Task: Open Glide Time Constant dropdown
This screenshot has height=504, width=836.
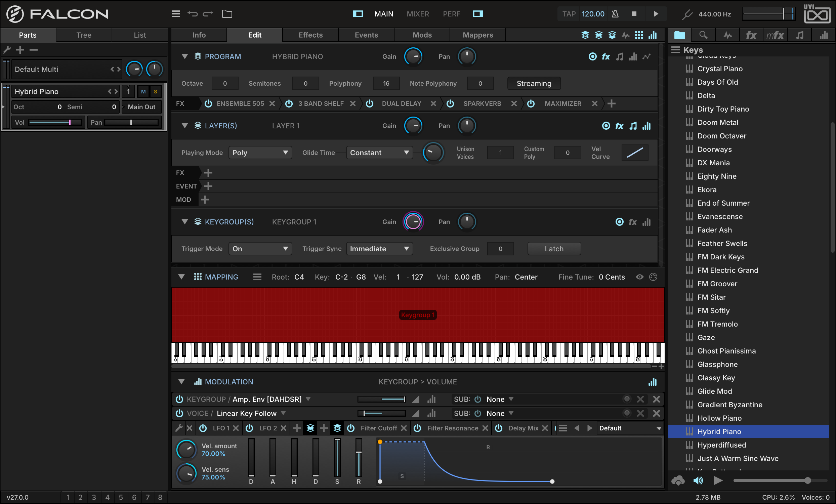Action: click(x=379, y=153)
